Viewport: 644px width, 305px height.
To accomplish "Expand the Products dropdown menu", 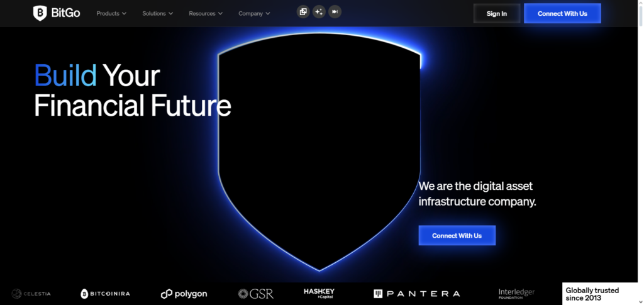I will pos(111,13).
